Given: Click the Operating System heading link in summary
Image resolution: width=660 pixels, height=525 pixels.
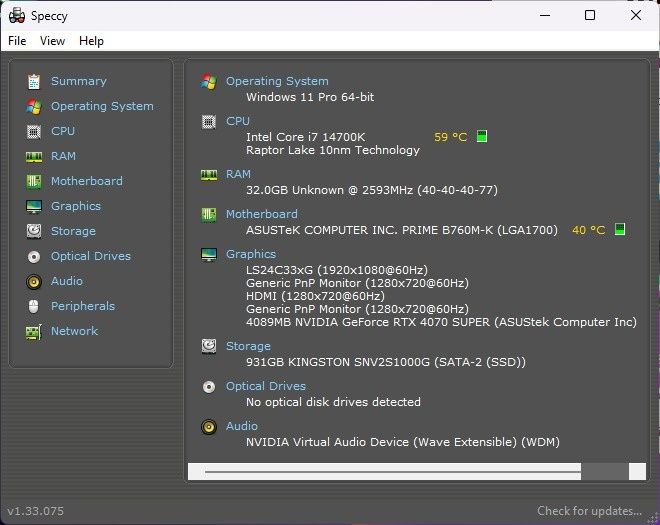Looking at the screenshot, I should 277,81.
